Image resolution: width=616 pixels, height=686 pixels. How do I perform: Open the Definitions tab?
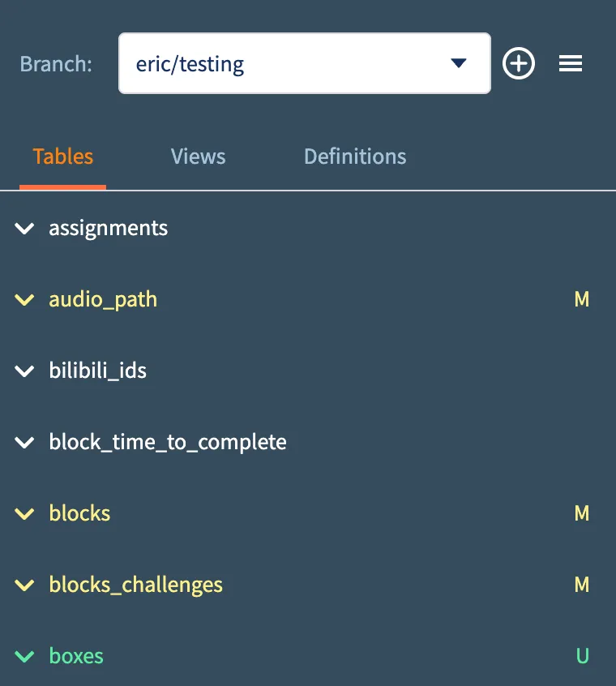pyautogui.click(x=355, y=156)
